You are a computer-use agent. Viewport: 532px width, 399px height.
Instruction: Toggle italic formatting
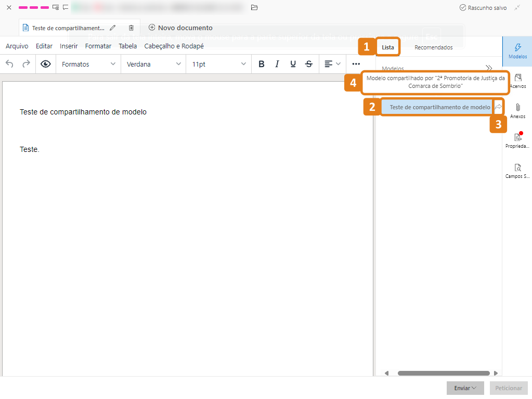[277, 63]
